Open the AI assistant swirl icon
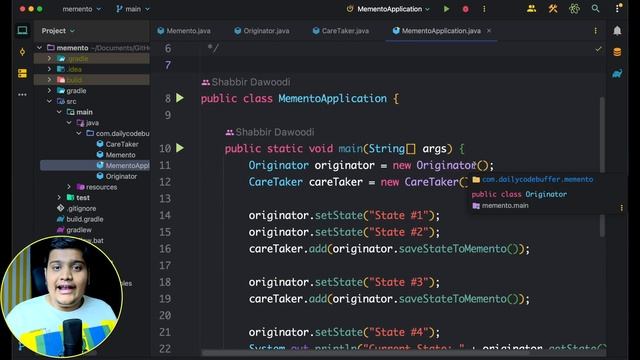The height and width of the screenshot is (360, 640). tap(574, 9)
